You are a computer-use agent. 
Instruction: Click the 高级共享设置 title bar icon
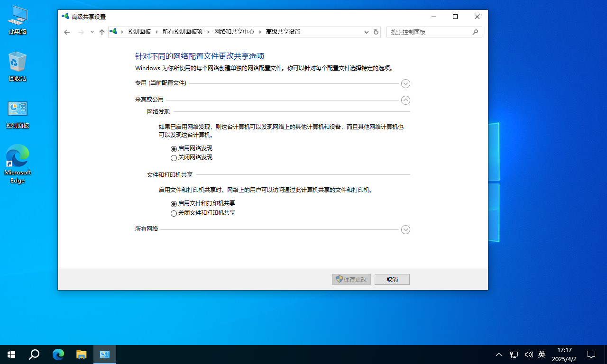(x=65, y=17)
